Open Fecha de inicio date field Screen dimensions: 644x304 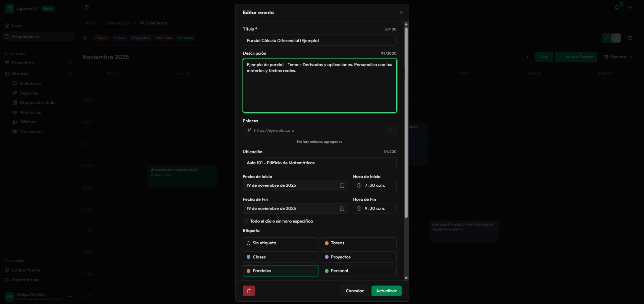tap(295, 185)
